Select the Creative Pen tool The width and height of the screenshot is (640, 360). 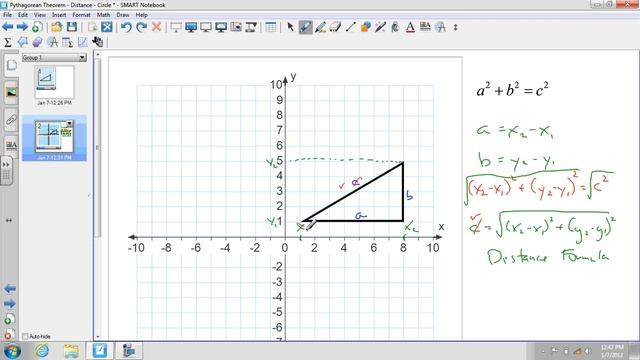point(321,27)
